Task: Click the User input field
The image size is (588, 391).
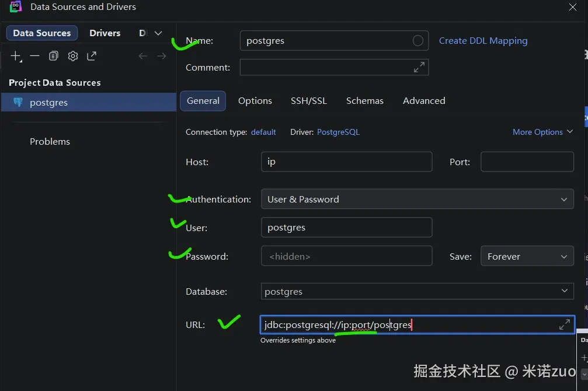Action: click(x=346, y=228)
